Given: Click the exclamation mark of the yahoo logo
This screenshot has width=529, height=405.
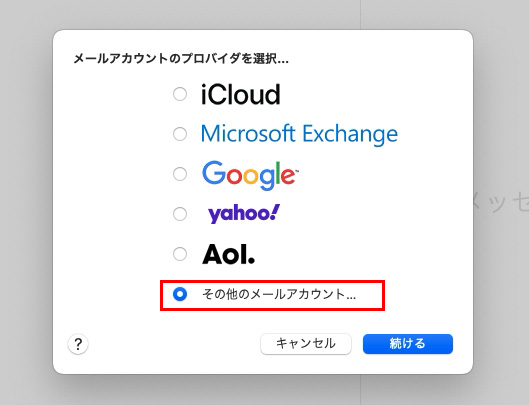Looking at the screenshot, I should pyautogui.click(x=275, y=211).
